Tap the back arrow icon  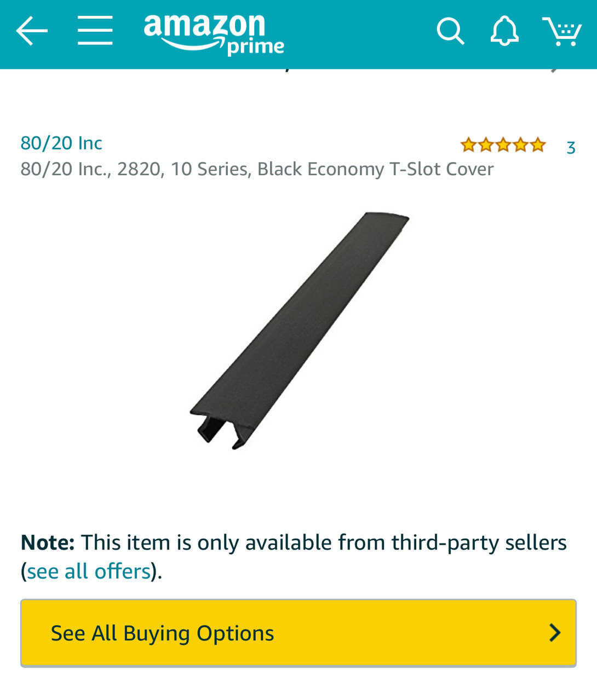pos(32,31)
